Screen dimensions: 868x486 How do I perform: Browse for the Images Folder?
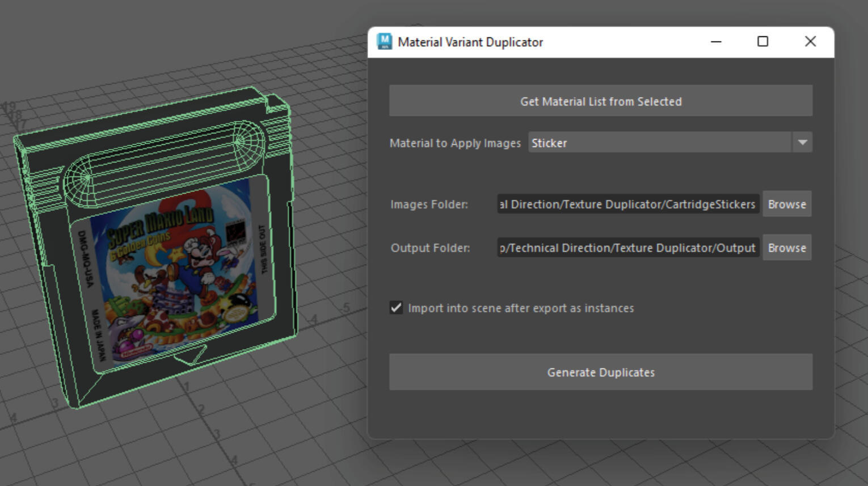[786, 204]
